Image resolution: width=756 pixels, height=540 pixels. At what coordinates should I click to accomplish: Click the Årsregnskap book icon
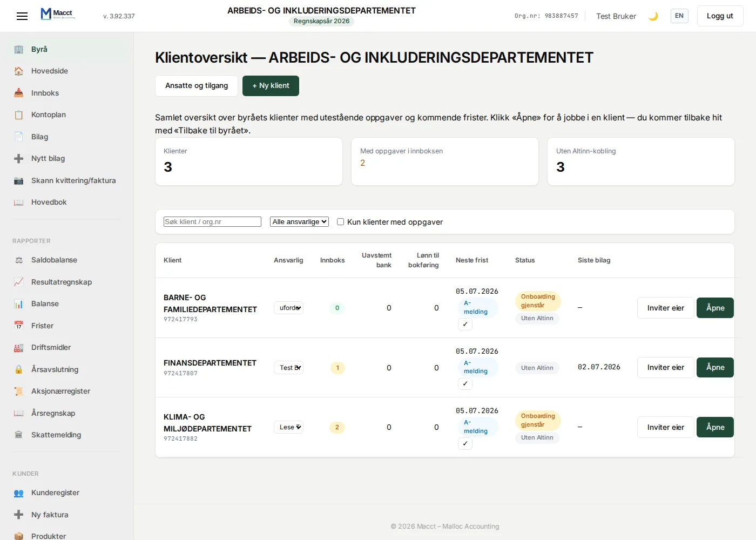pyautogui.click(x=19, y=413)
